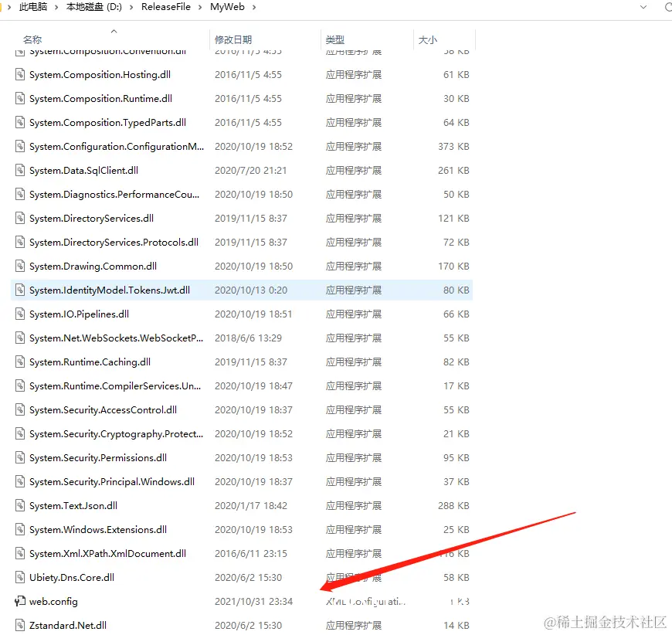Screen dimensions: 672x635
Task: Navigate to 此电脑 in the breadcrumb
Action: click(x=33, y=7)
